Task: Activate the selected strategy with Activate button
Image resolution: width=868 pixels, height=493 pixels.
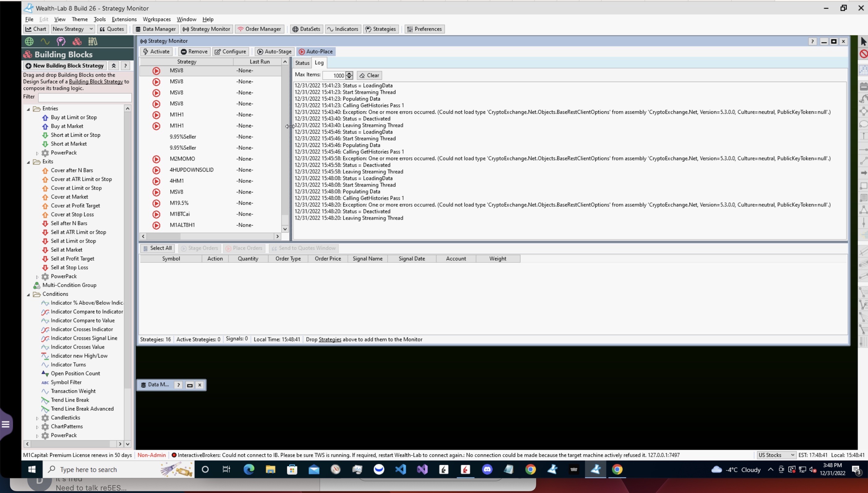Action: [156, 51]
